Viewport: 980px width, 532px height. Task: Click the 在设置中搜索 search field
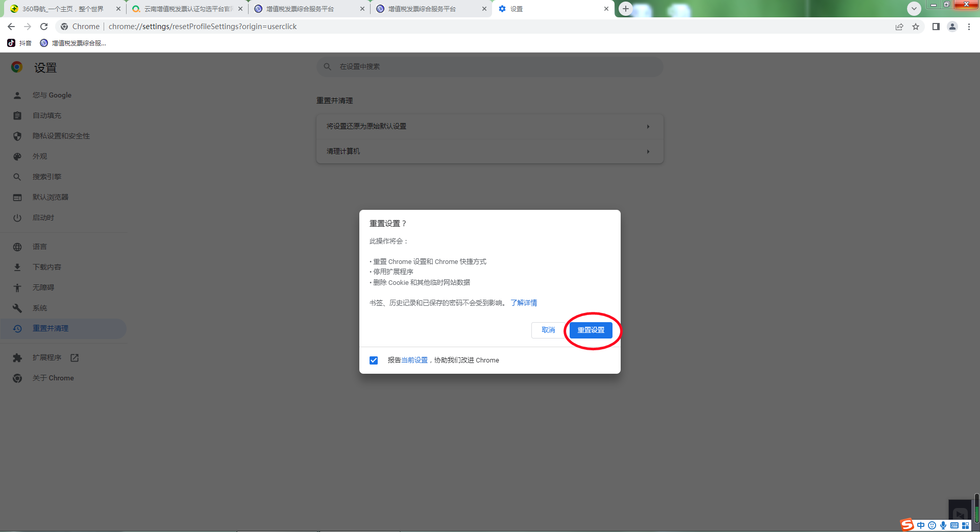pos(490,66)
